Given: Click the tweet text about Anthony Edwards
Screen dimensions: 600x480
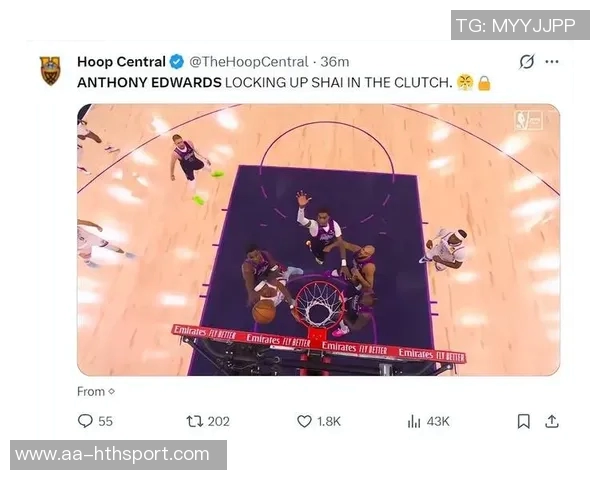Looking at the screenshot, I should 284,83.
